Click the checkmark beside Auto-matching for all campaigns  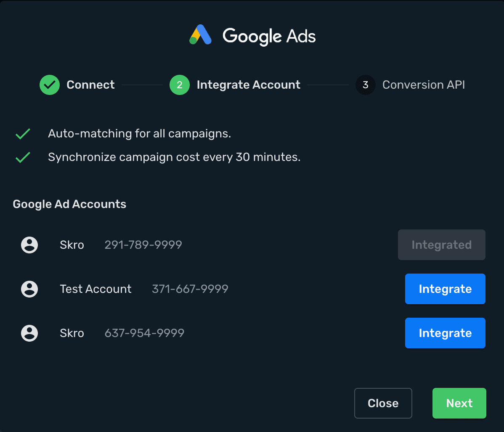point(23,134)
